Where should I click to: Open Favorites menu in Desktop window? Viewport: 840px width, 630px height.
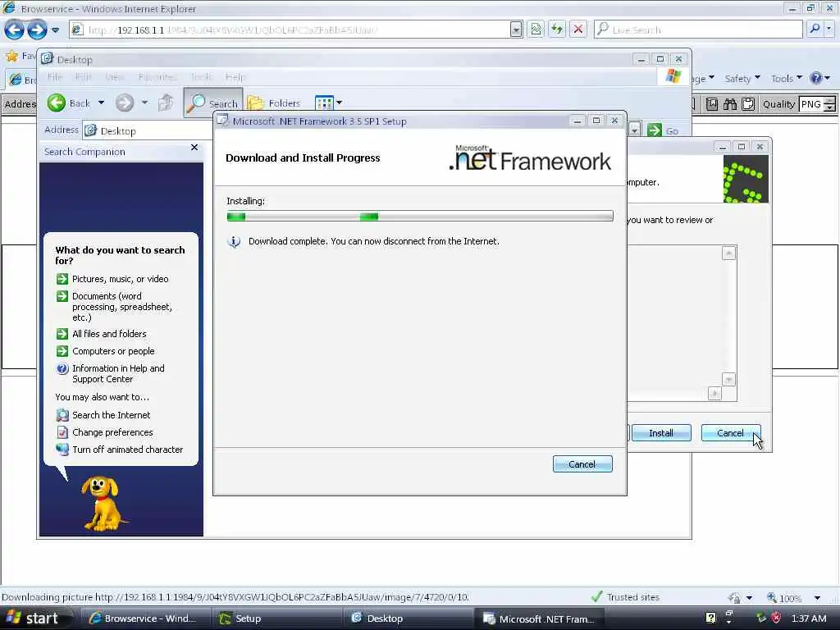(x=157, y=77)
